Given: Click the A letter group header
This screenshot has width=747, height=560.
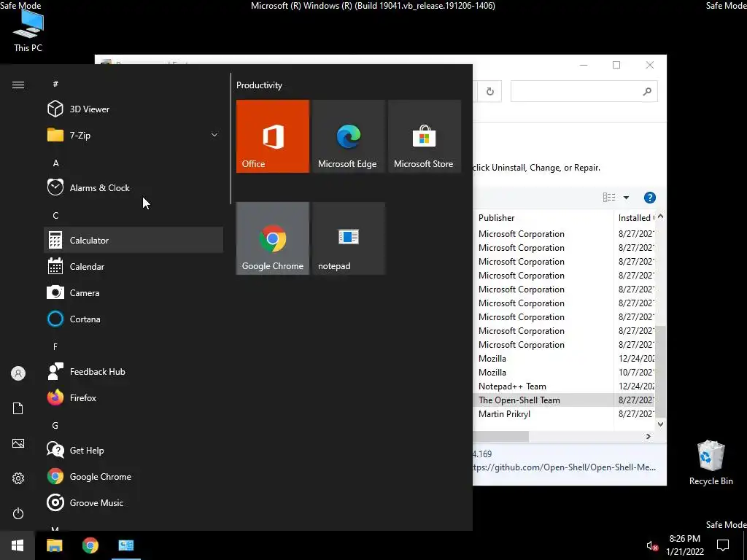Looking at the screenshot, I should click(x=55, y=163).
